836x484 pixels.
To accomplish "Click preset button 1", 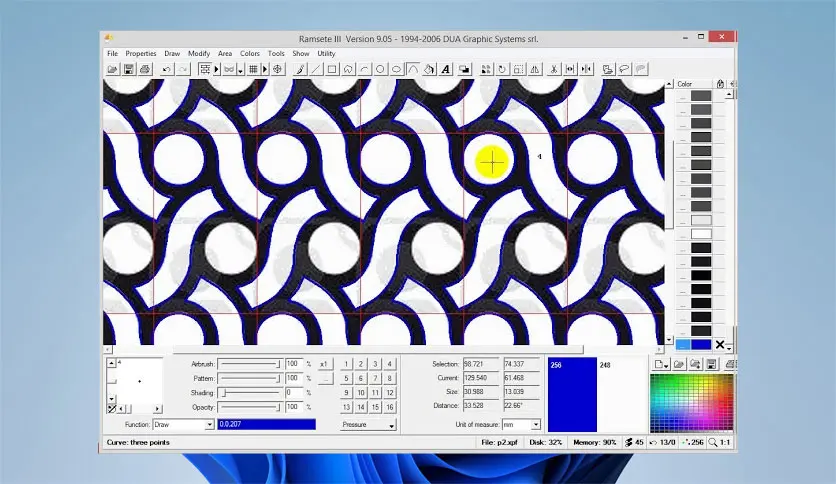I will (x=346, y=364).
